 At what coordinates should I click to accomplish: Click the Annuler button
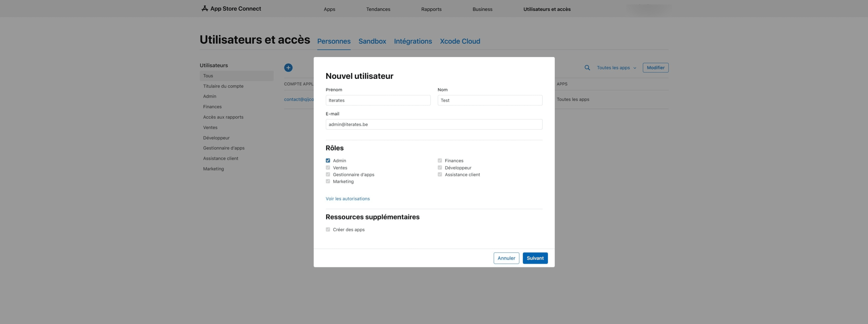click(506, 258)
